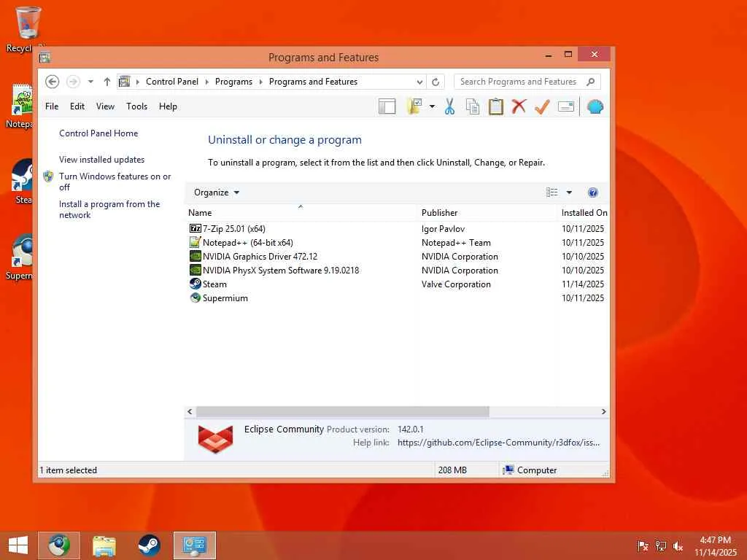
Task: Open the View menu
Action: click(105, 106)
